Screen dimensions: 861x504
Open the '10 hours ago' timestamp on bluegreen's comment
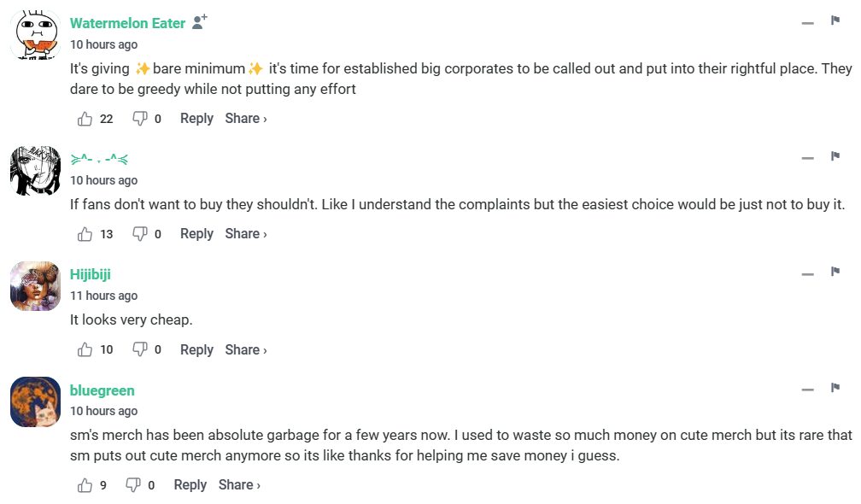click(x=103, y=411)
